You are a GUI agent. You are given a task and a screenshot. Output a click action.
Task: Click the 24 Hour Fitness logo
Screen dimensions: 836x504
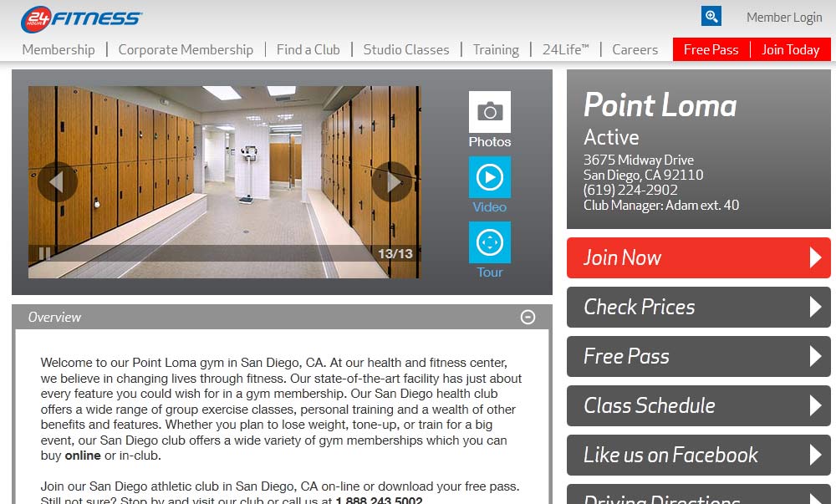click(81, 19)
